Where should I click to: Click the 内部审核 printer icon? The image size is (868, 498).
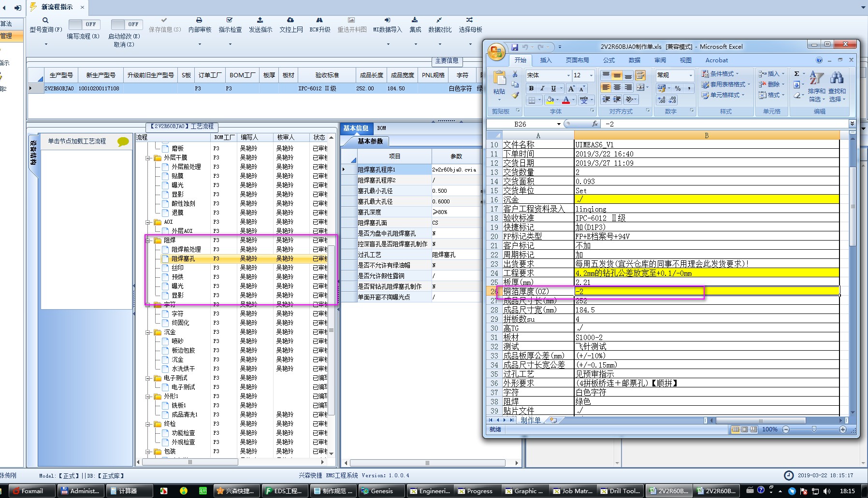pyautogui.click(x=199, y=20)
